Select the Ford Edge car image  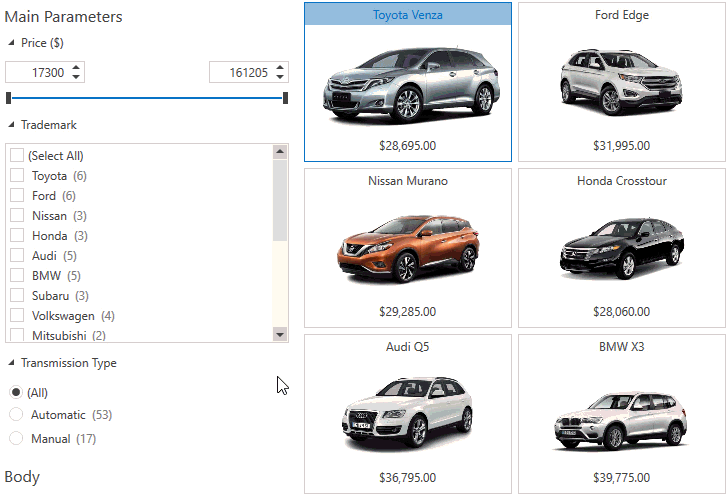pyautogui.click(x=621, y=80)
